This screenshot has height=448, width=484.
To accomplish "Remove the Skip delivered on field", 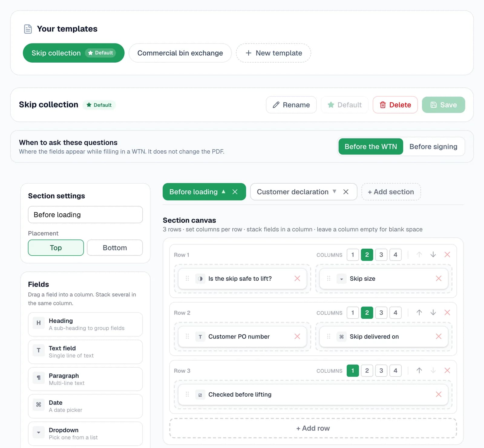I will (438, 336).
